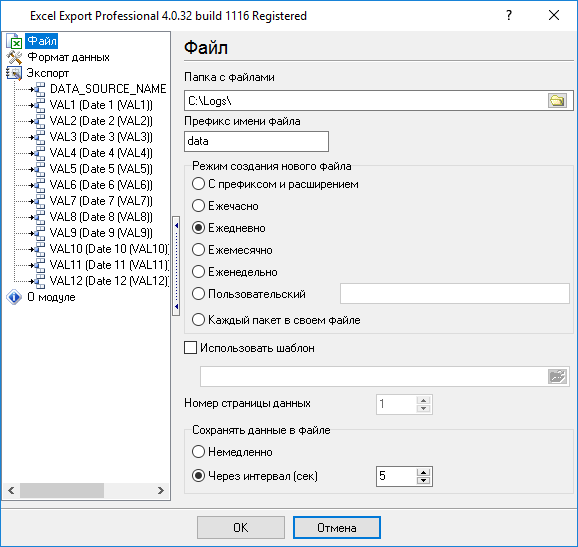This screenshot has height=547, width=578.
Task: Click the horizontal scrollbar thumb in tree panel
Action: pyautogui.click(x=62, y=491)
